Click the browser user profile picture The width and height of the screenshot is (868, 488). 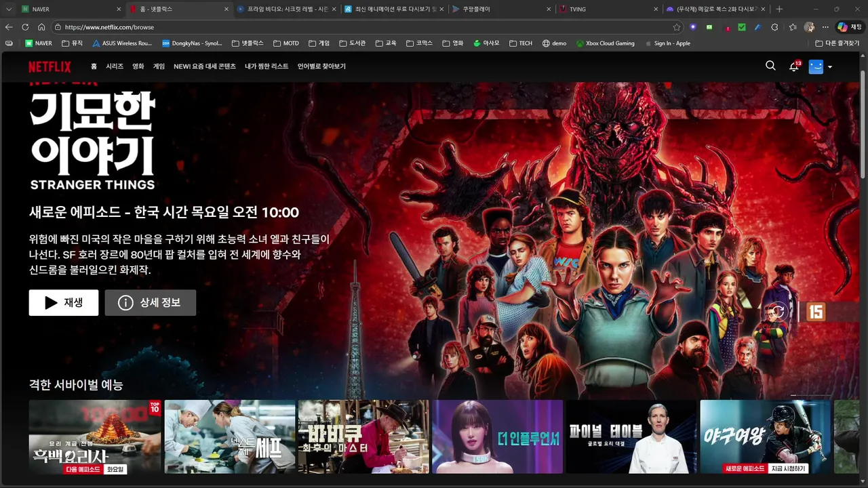(x=809, y=27)
